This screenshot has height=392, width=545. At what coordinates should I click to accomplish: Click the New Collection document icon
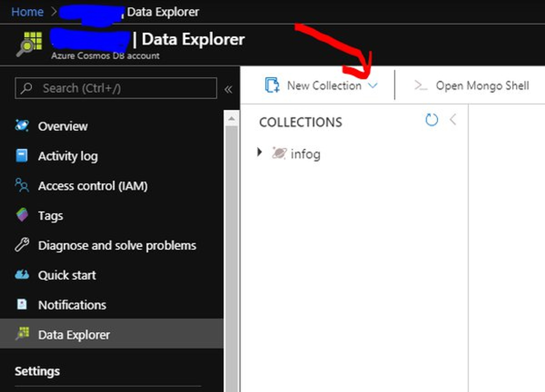tap(272, 85)
